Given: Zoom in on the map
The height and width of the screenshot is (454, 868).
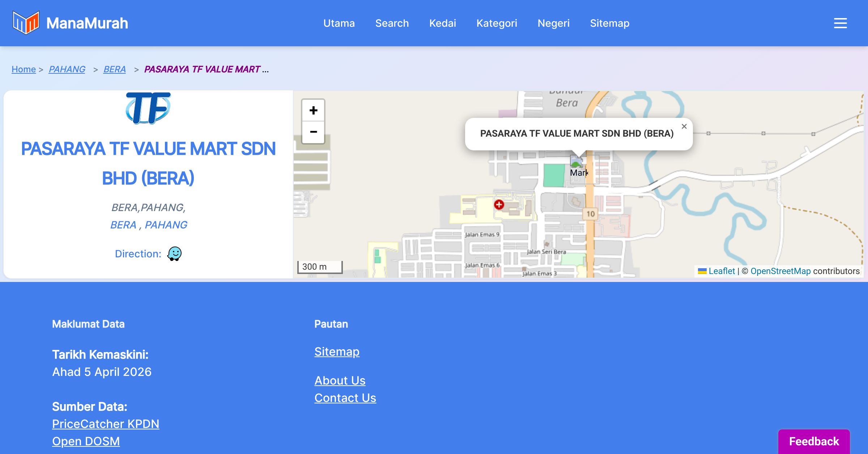Looking at the screenshot, I should point(313,110).
